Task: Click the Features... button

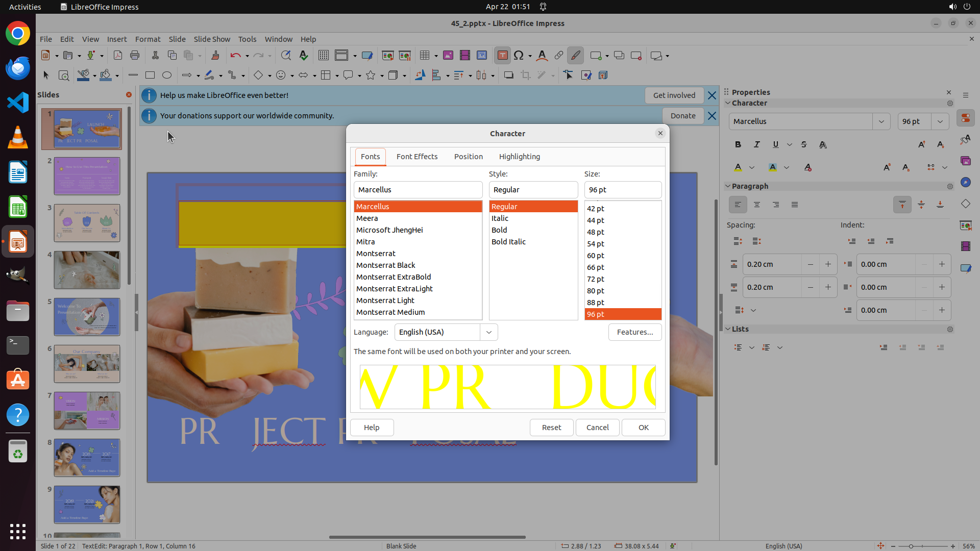Action: (x=634, y=332)
